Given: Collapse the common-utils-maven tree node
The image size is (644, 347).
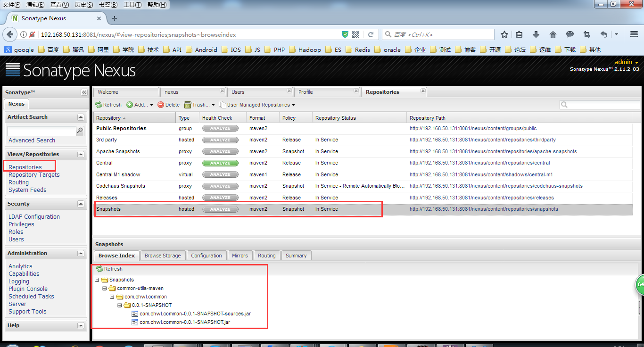Looking at the screenshot, I should [105, 288].
